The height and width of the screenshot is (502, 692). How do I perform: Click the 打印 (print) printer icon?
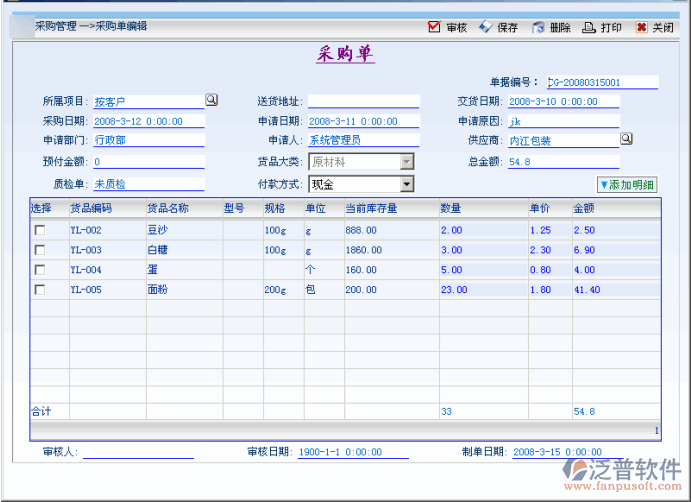tap(590, 27)
